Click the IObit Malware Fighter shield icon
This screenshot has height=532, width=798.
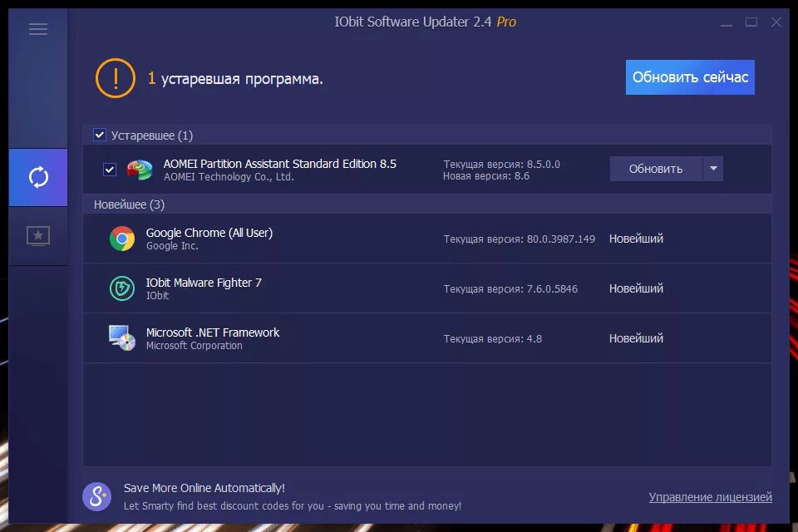(122, 288)
